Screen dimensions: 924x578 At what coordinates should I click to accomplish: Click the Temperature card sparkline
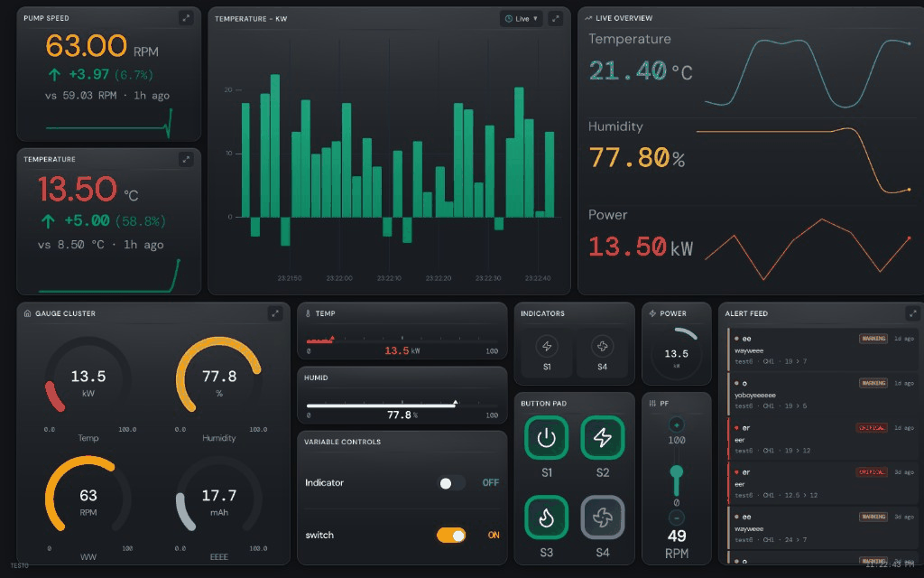tap(109, 275)
